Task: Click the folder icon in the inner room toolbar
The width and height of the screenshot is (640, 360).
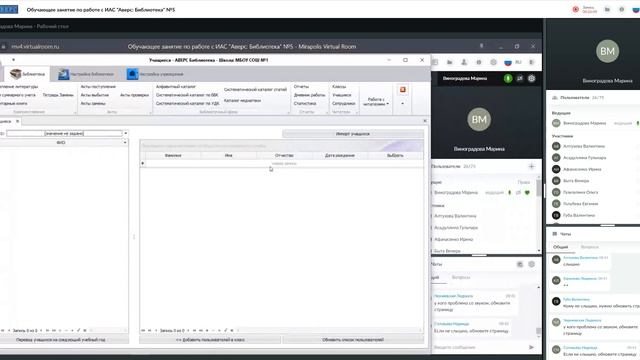Action: click(x=449, y=62)
